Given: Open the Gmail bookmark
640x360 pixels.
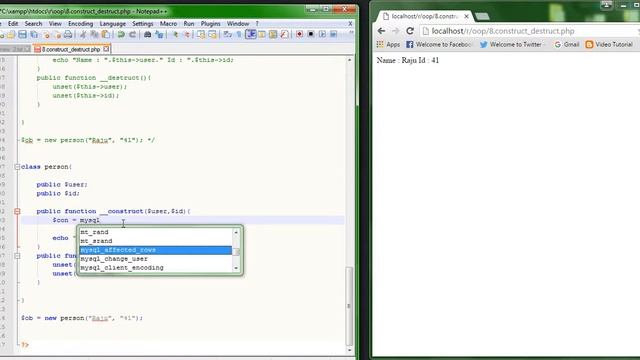Looking at the screenshot, I should click(x=567, y=44).
